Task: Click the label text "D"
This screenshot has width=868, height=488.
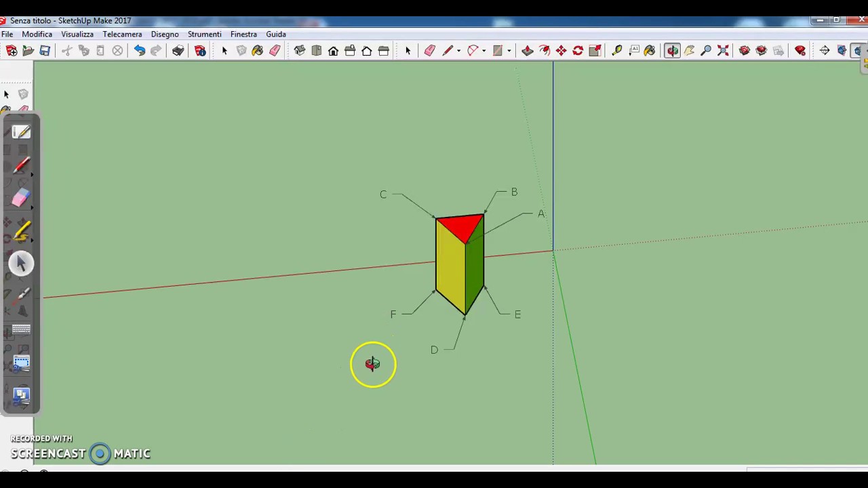Action: pos(434,350)
